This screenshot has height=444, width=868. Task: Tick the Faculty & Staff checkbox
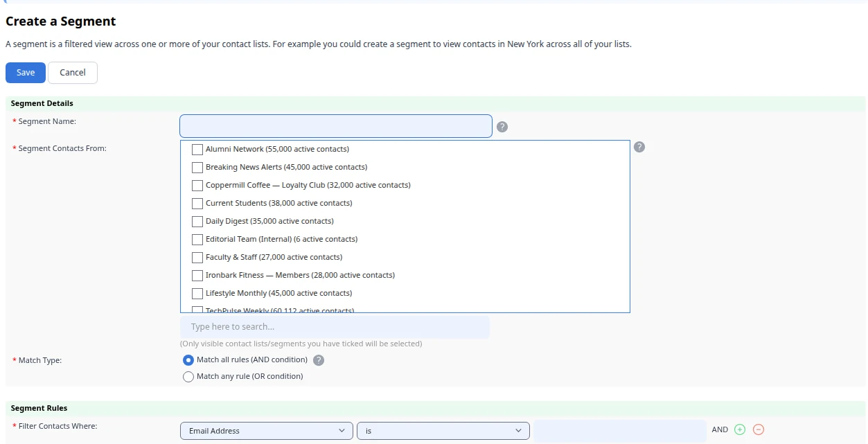(197, 258)
